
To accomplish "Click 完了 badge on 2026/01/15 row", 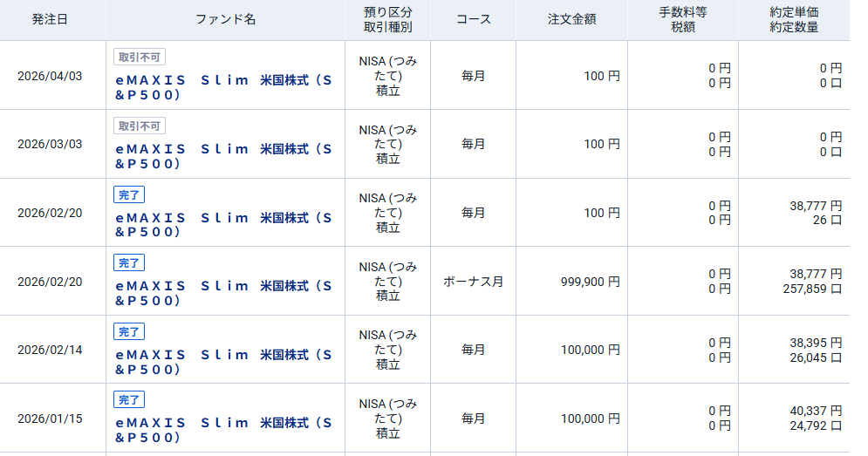I will tap(129, 400).
